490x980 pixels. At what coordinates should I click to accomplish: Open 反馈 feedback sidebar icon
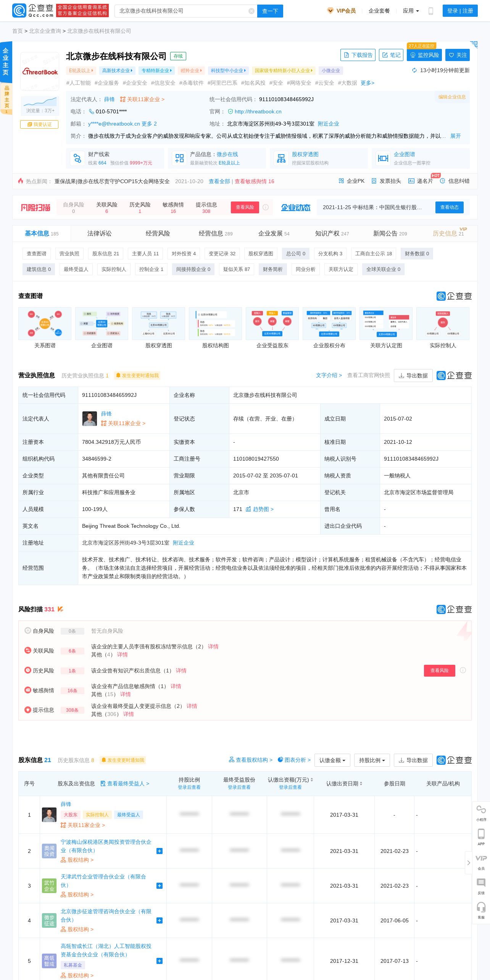[481, 886]
